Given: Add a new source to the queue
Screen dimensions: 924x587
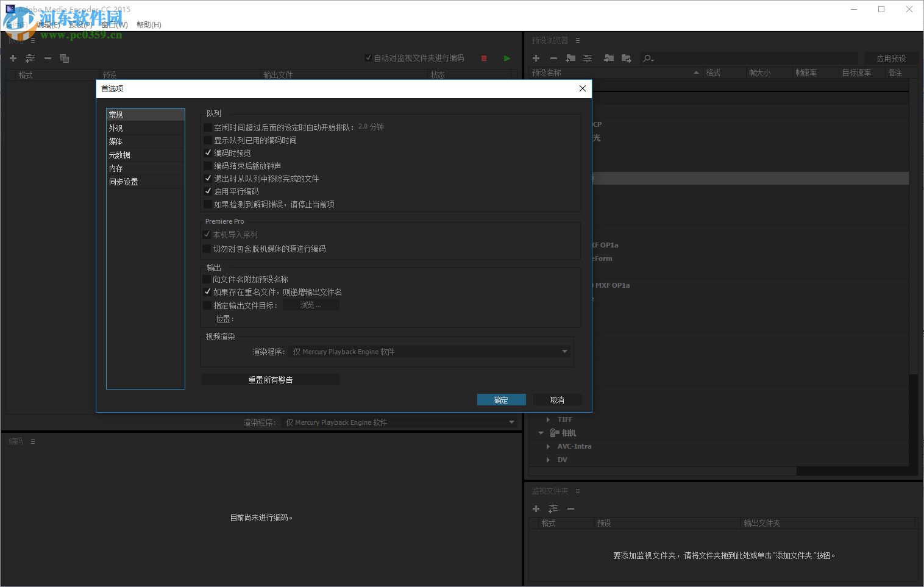Looking at the screenshot, I should click(x=13, y=58).
